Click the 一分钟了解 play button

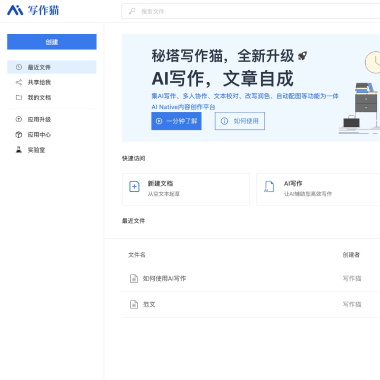click(x=176, y=121)
